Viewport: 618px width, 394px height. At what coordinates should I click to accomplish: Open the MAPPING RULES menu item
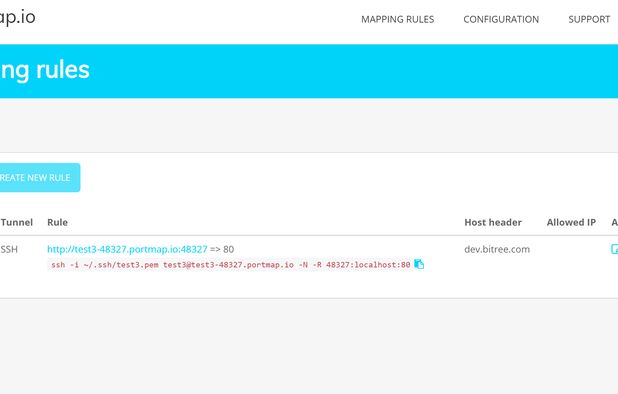click(x=397, y=19)
